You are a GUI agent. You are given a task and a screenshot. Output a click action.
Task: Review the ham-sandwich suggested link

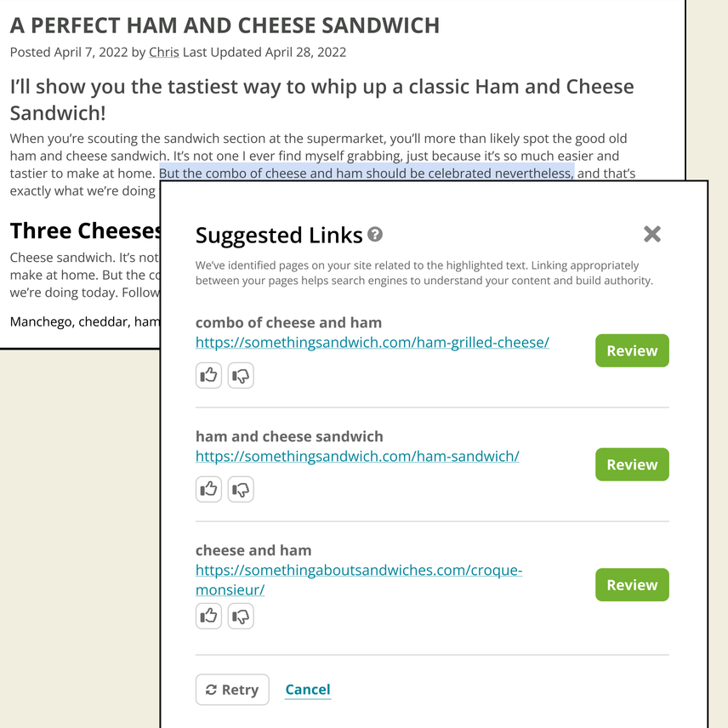coord(632,464)
